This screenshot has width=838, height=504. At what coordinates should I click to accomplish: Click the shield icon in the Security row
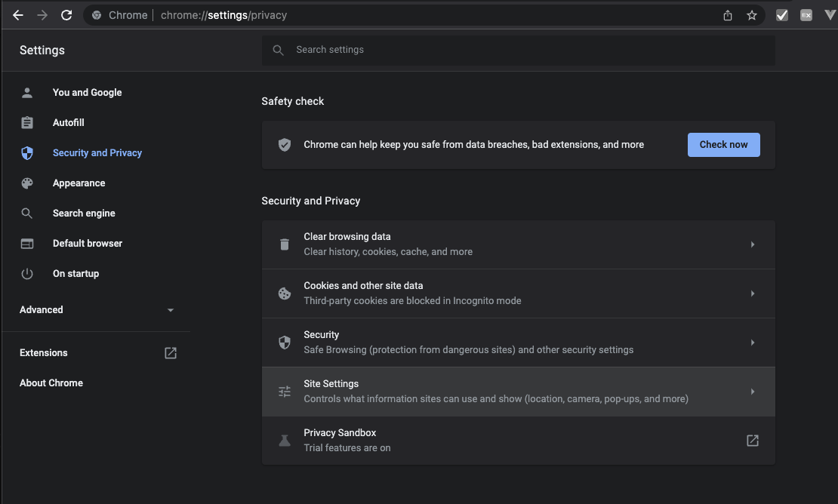tap(285, 343)
